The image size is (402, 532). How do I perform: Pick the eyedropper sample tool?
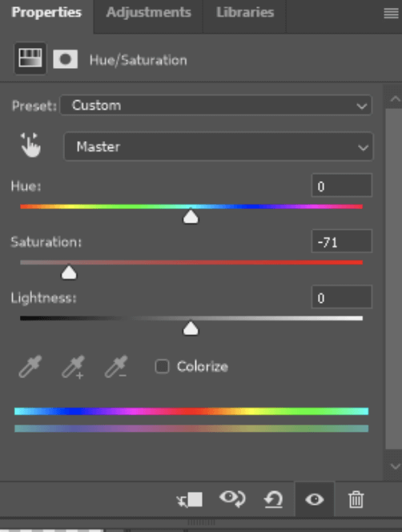pyautogui.click(x=30, y=366)
